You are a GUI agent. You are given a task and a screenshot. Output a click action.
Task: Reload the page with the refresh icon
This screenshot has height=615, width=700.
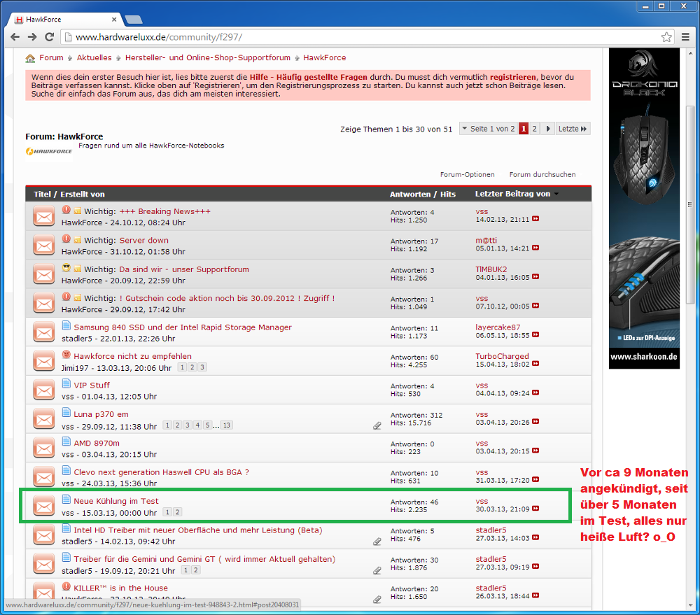click(50, 37)
